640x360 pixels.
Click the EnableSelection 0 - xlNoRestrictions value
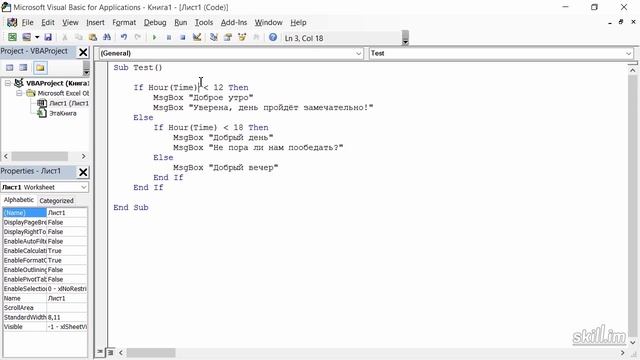(x=67, y=289)
